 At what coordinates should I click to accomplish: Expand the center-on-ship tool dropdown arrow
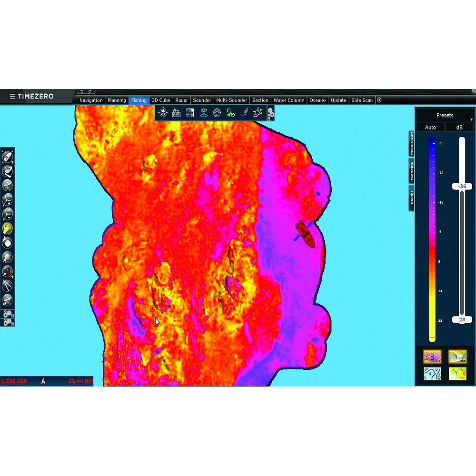(12, 163)
